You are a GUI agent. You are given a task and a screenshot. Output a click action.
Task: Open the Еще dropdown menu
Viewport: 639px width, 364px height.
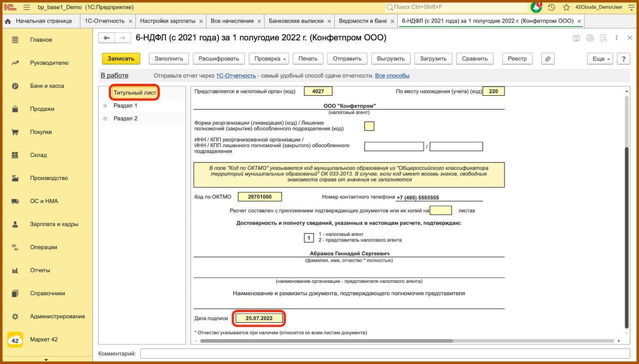click(x=601, y=59)
